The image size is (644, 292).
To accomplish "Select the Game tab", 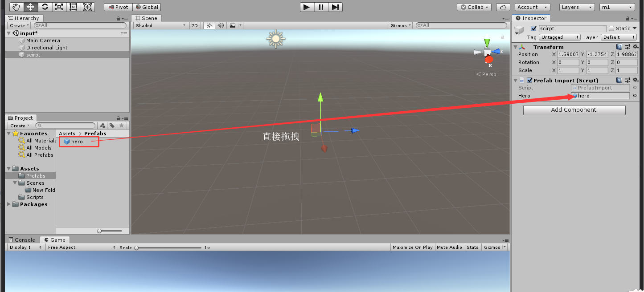I will 54,240.
